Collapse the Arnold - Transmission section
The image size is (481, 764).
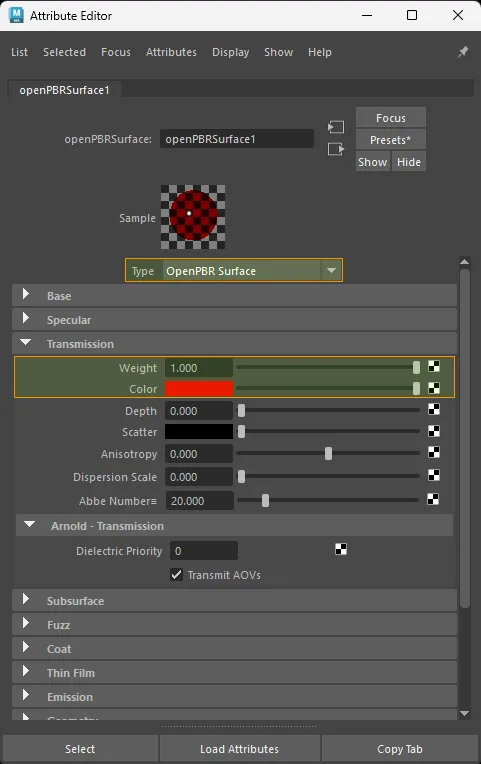coord(234,526)
